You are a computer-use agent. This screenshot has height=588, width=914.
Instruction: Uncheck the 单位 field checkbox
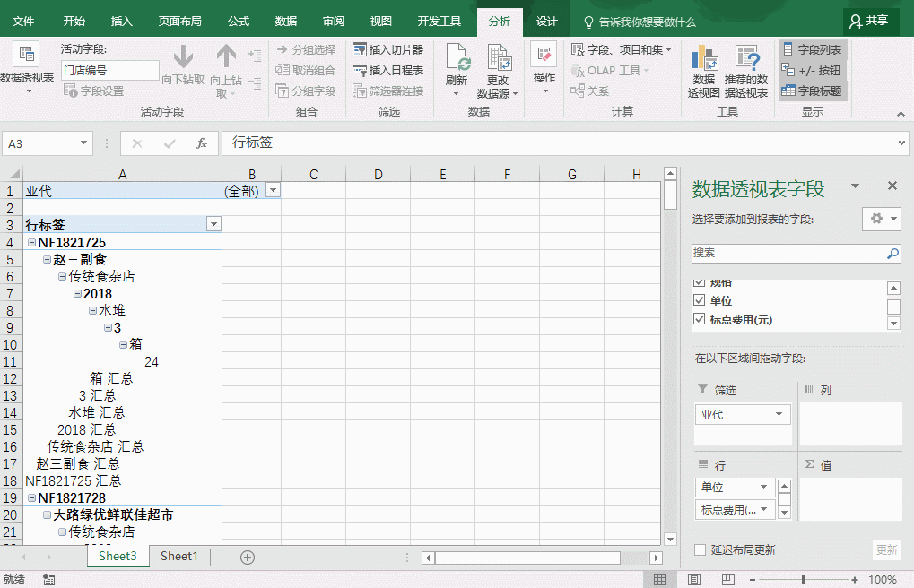point(700,300)
